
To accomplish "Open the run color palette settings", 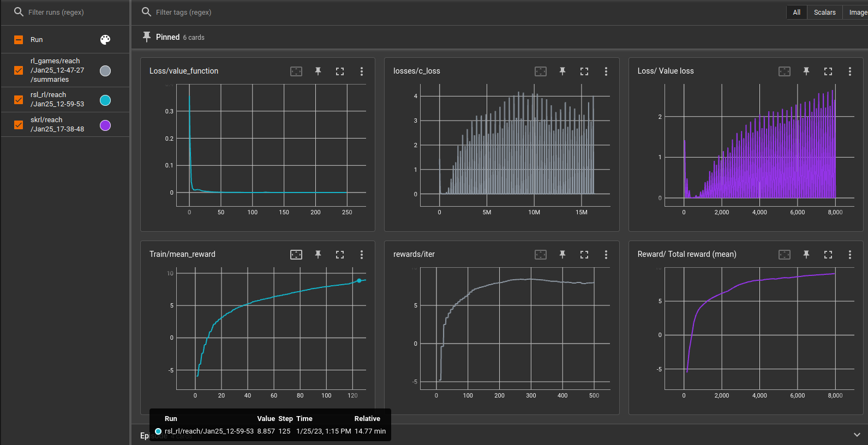I will (105, 40).
